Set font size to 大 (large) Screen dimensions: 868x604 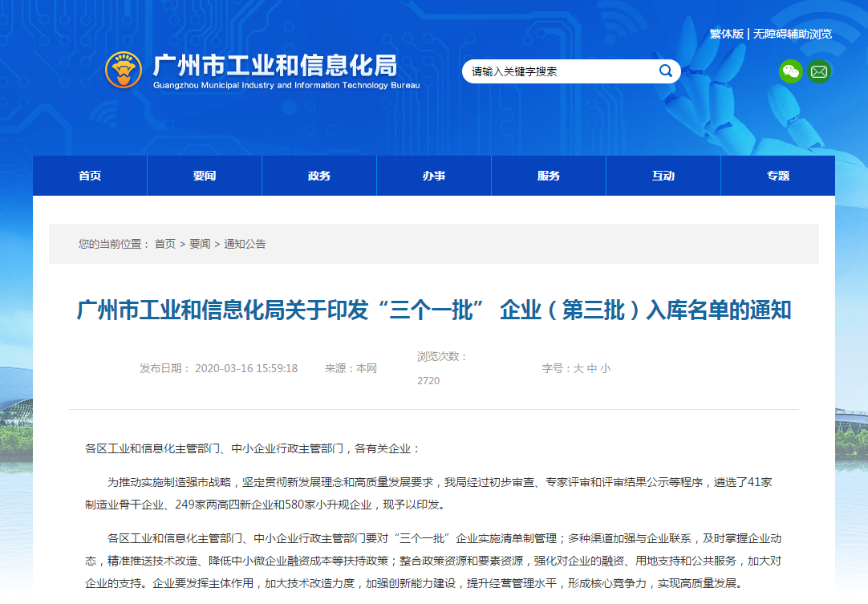578,369
